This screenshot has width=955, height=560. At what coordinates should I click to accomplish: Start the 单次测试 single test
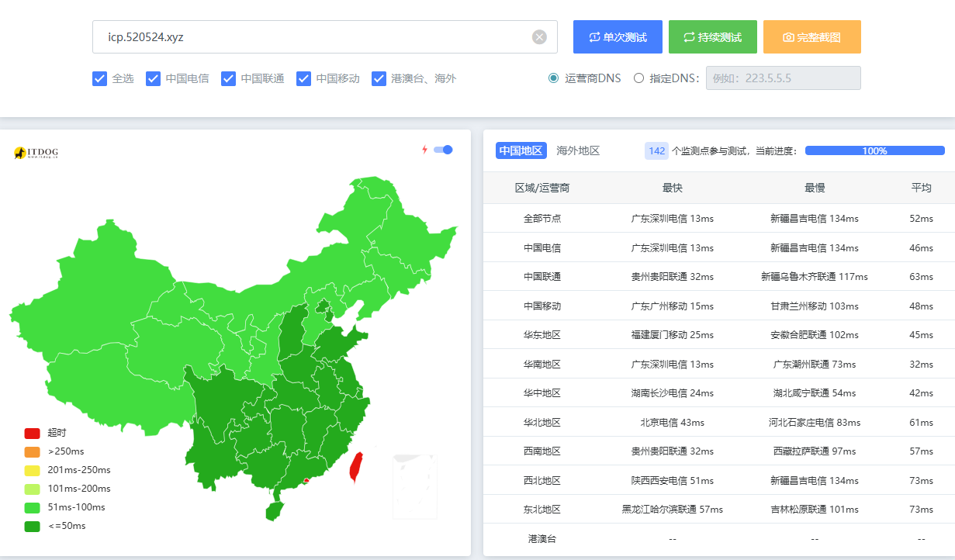tap(618, 37)
